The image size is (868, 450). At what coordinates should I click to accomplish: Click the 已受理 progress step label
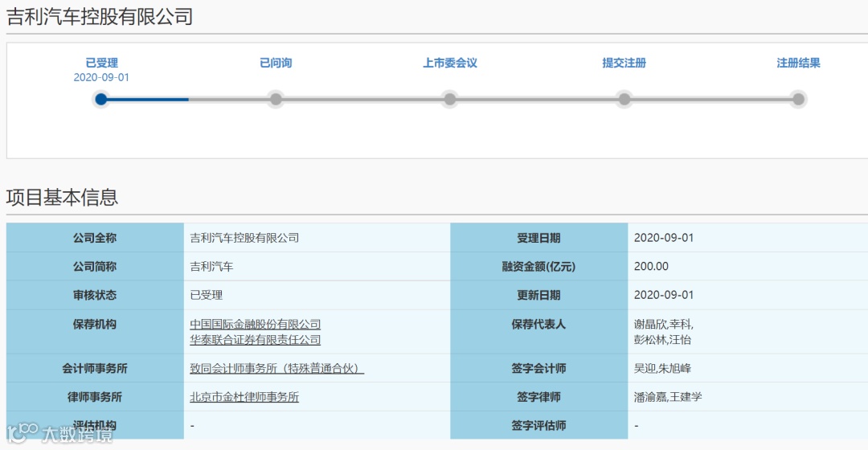101,63
